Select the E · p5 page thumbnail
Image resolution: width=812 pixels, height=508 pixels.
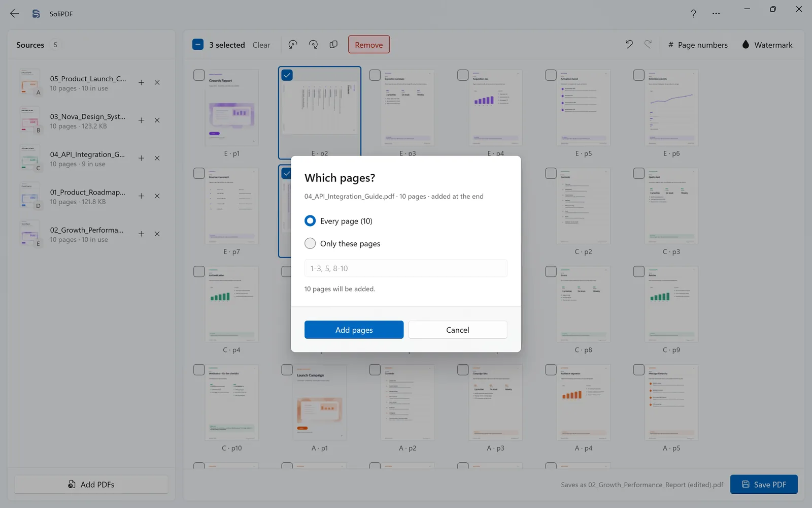click(x=584, y=108)
